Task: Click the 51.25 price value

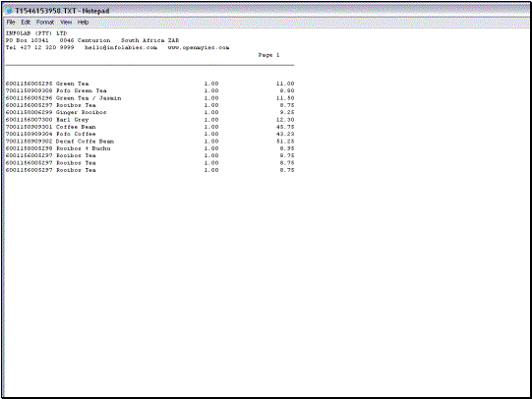Action: pyautogui.click(x=285, y=142)
